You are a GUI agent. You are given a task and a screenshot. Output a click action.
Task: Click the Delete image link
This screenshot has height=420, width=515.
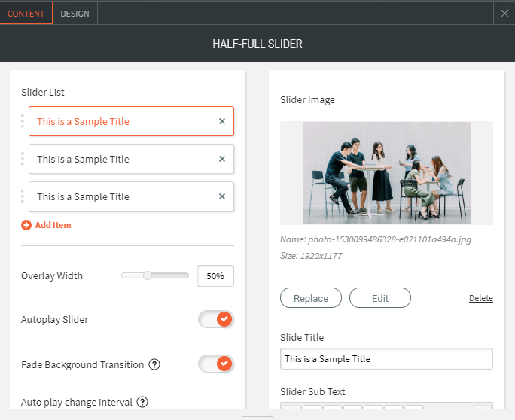(480, 298)
